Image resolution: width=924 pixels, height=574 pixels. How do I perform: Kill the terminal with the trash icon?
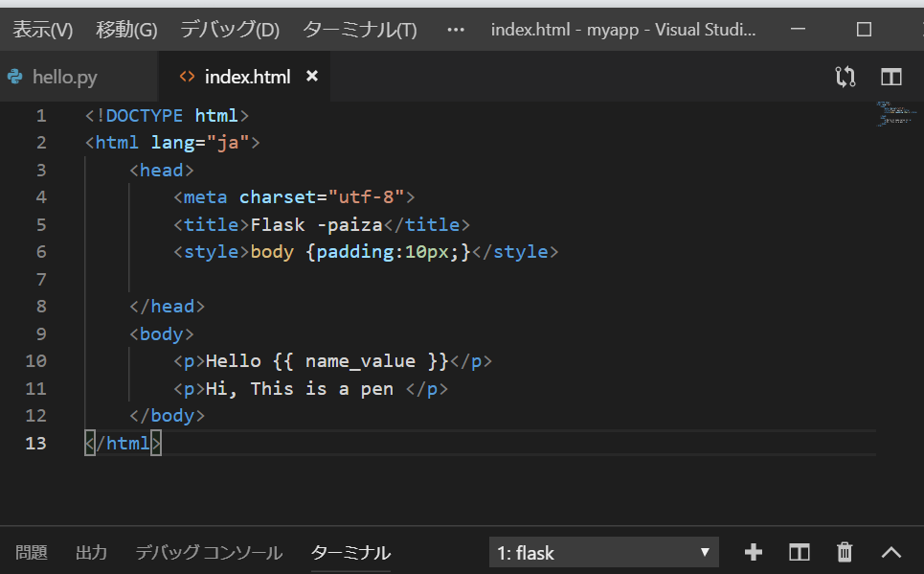tap(845, 552)
